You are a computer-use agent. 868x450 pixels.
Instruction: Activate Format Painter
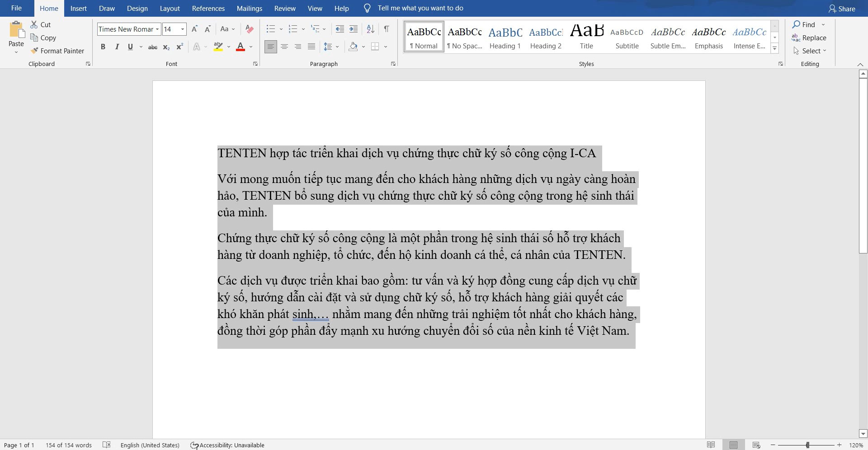click(x=57, y=51)
